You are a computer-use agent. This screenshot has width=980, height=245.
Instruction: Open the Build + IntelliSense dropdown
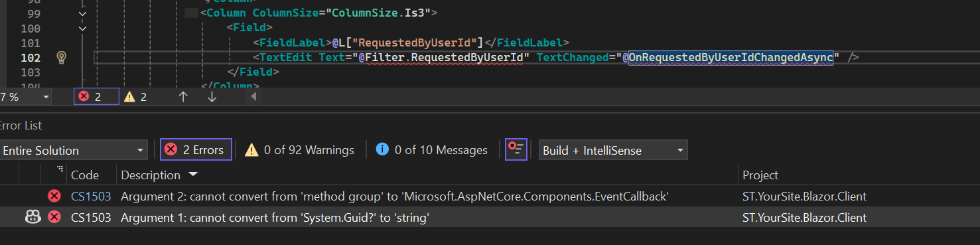(613, 151)
